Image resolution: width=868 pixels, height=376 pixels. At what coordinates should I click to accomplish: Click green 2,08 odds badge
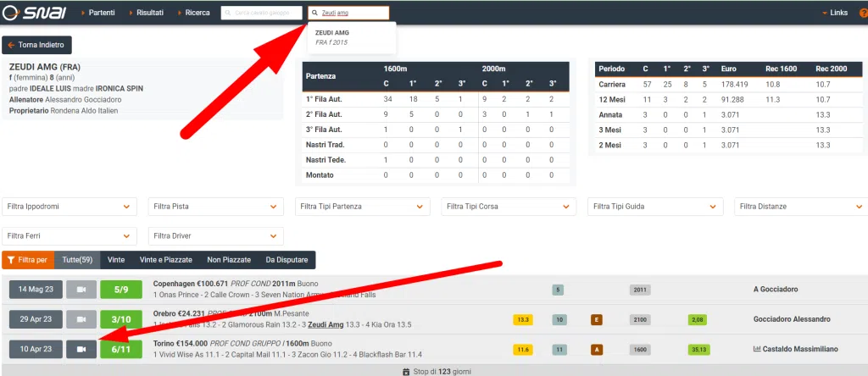698,319
